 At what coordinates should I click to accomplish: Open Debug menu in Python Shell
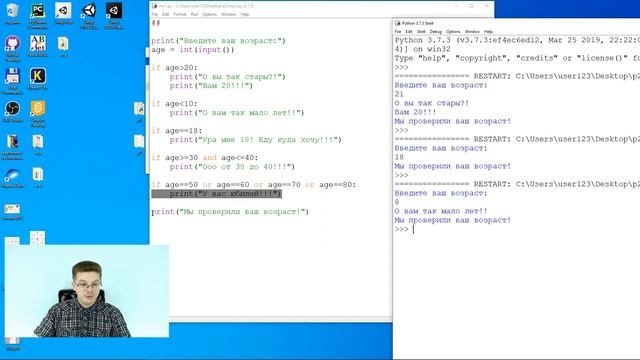436,31
